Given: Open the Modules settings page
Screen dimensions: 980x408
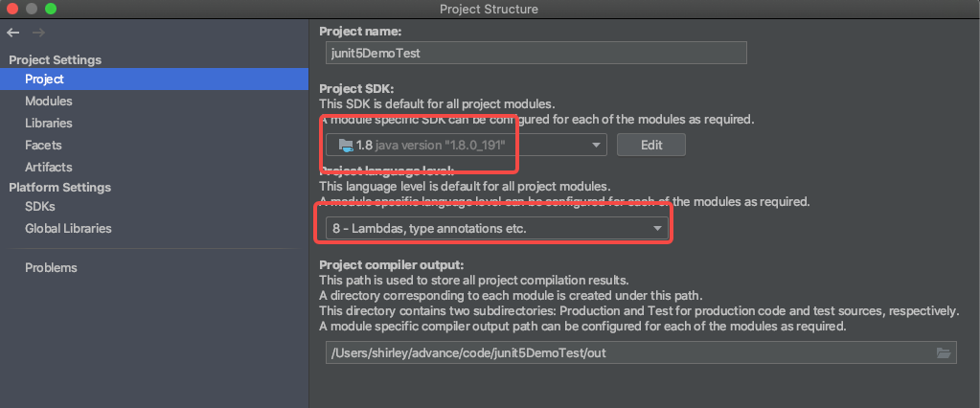Looking at the screenshot, I should click(x=49, y=102).
